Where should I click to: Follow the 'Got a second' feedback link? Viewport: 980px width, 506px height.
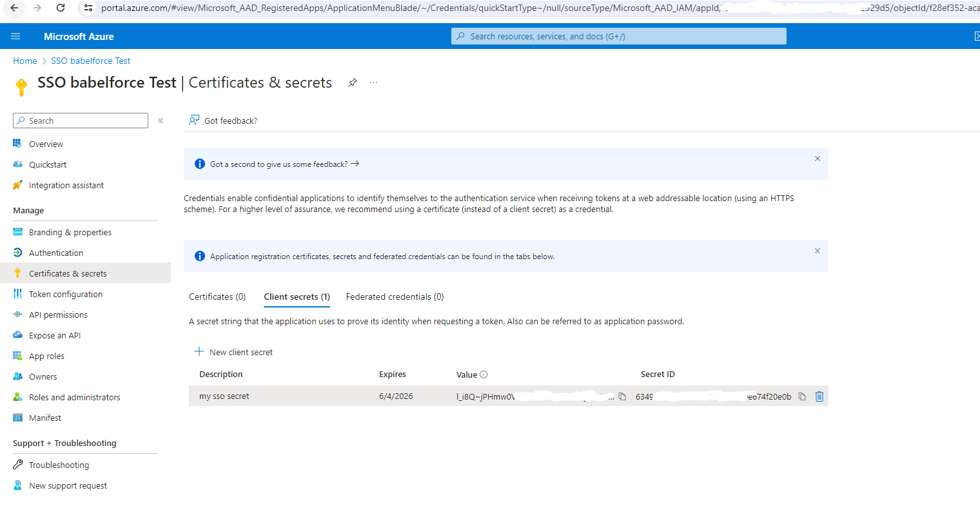(284, 164)
